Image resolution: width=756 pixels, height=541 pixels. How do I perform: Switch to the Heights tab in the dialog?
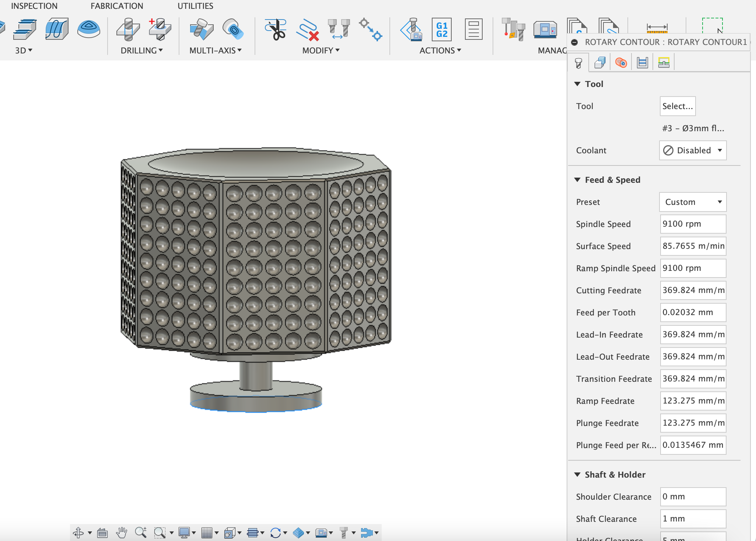pyautogui.click(x=621, y=63)
